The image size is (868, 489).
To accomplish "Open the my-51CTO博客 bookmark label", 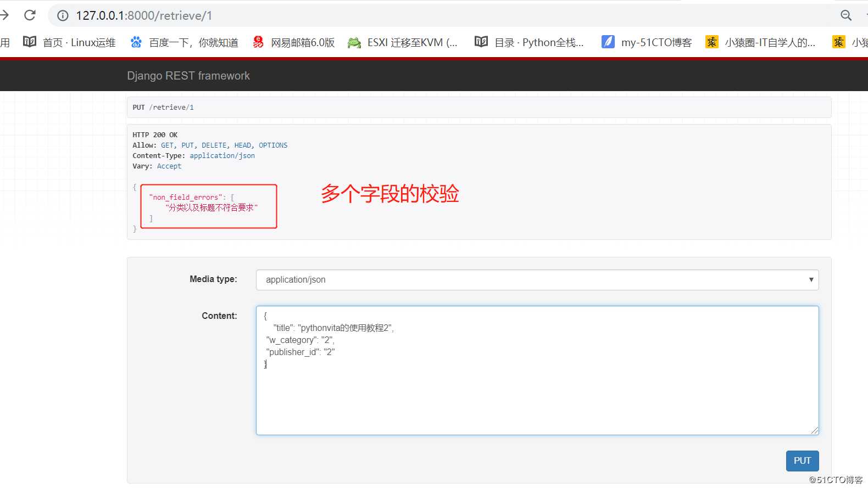I will [x=656, y=42].
